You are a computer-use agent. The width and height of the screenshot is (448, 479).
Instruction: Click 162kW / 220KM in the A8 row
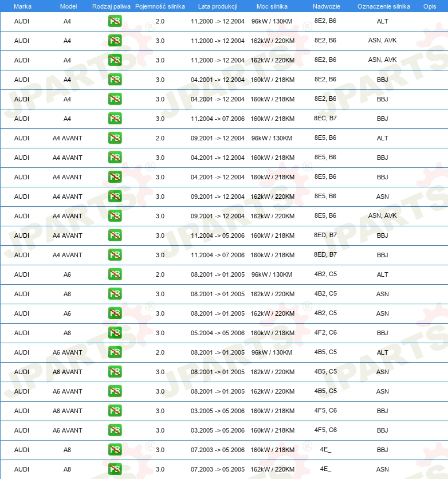click(272, 469)
